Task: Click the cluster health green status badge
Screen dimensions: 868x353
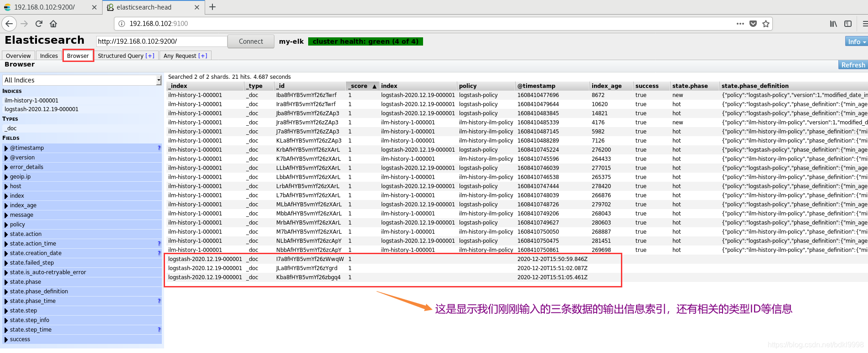Action: pyautogui.click(x=366, y=41)
